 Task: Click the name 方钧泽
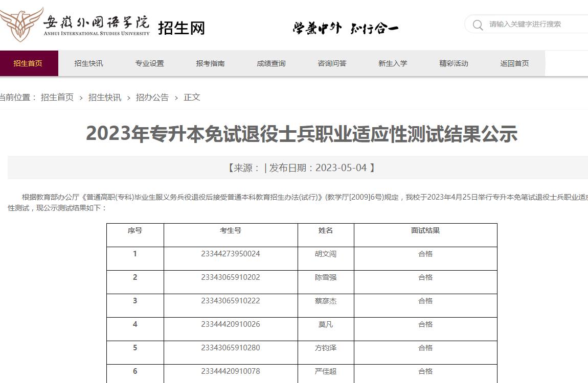326,348
